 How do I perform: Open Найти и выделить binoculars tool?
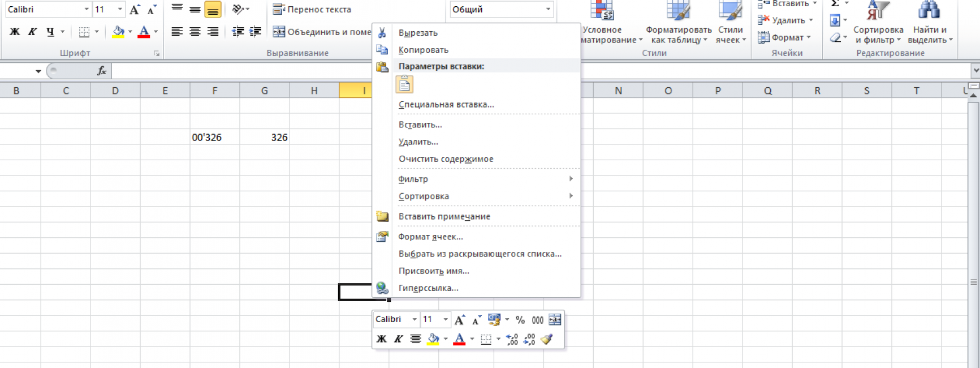pos(930,23)
